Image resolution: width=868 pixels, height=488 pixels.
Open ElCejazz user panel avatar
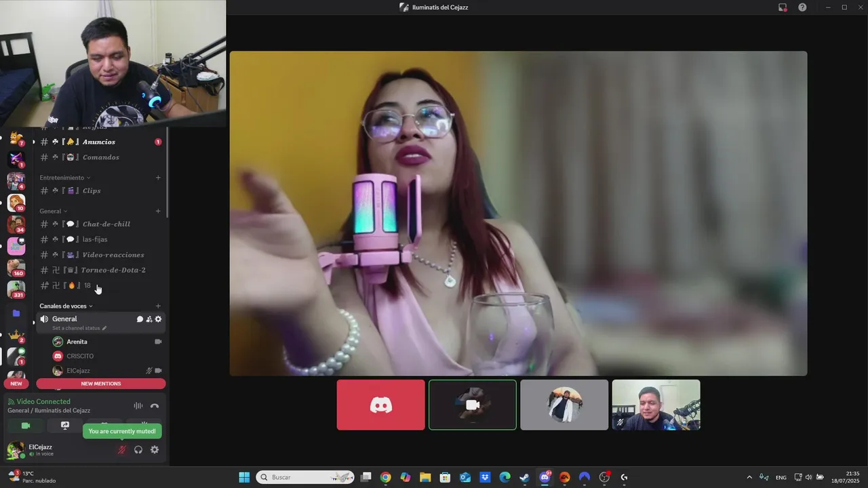point(16,450)
